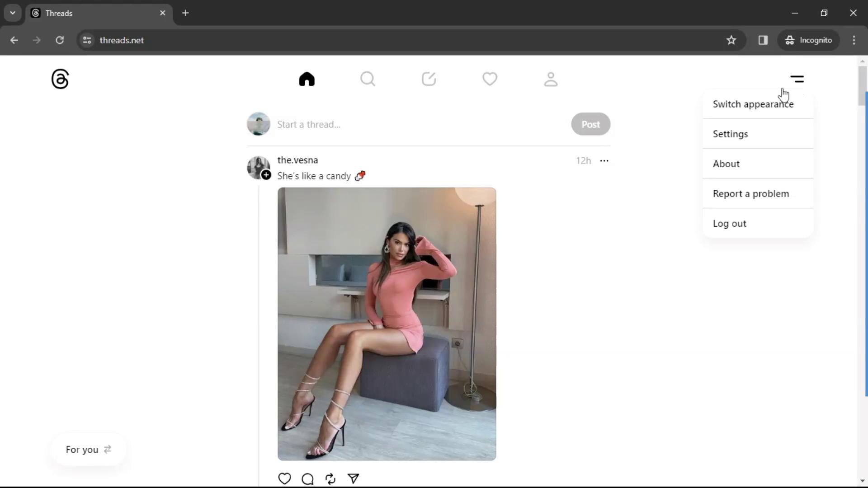Click the send/share icon on post
Viewport: 868px width, 488px height.
[x=353, y=479]
